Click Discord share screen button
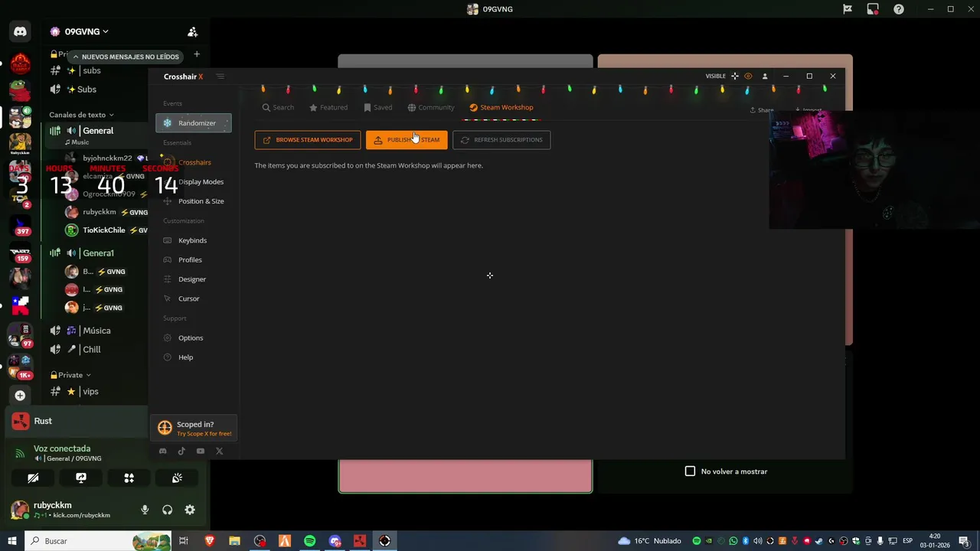The width and height of the screenshot is (980, 551). coord(81,478)
